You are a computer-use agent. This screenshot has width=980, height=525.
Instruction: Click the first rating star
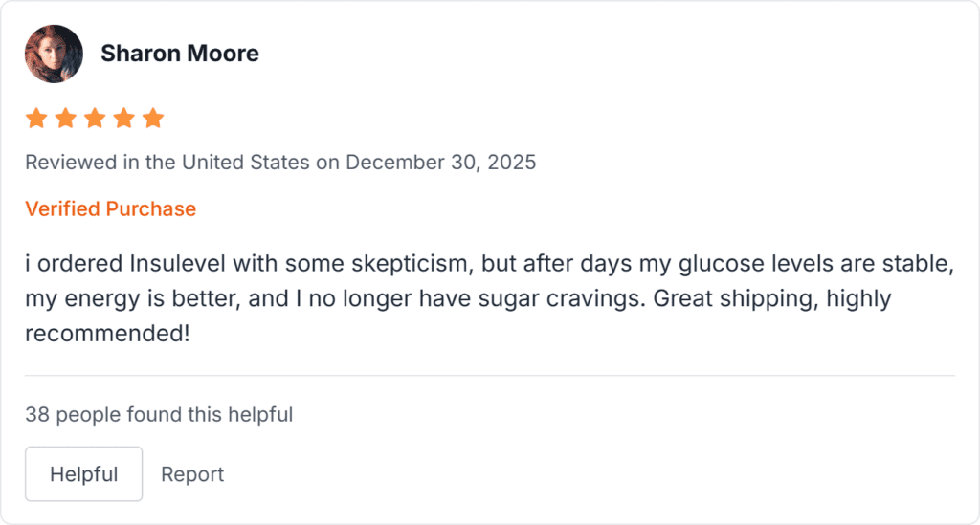click(x=36, y=119)
